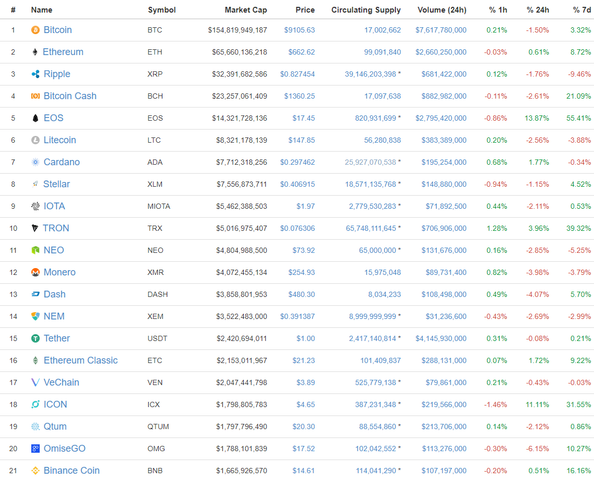Click the OmiseGO square icon

35,449
